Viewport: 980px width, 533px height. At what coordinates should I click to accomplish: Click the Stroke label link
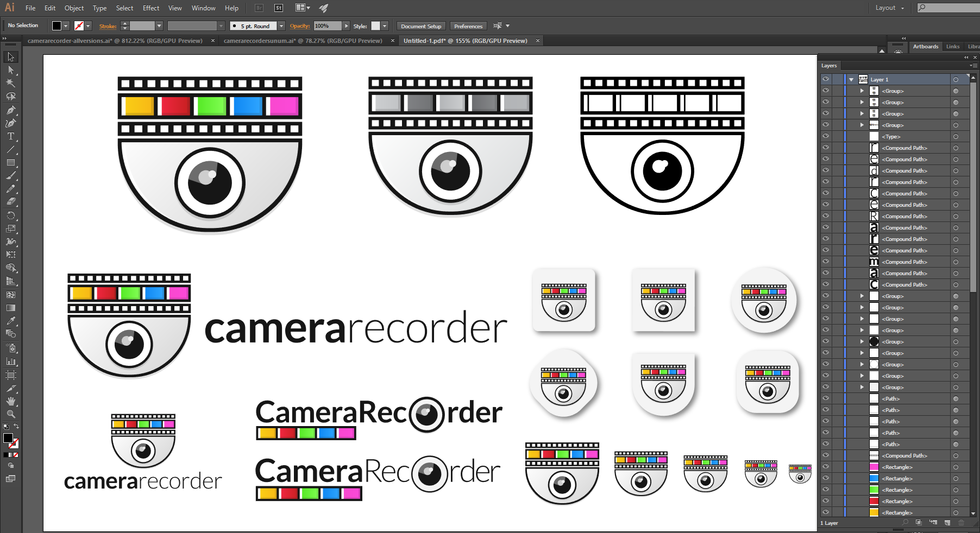coord(108,26)
